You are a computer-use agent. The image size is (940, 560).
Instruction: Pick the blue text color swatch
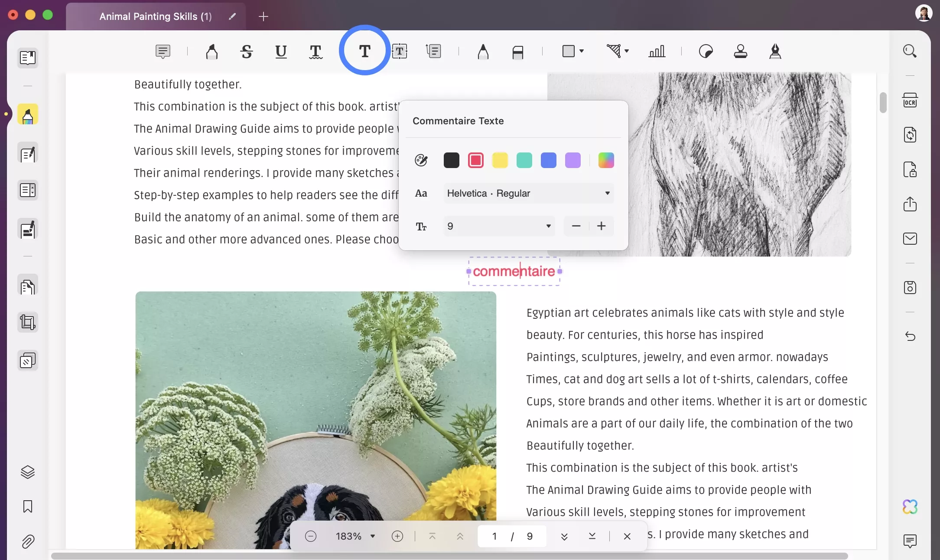tap(548, 160)
